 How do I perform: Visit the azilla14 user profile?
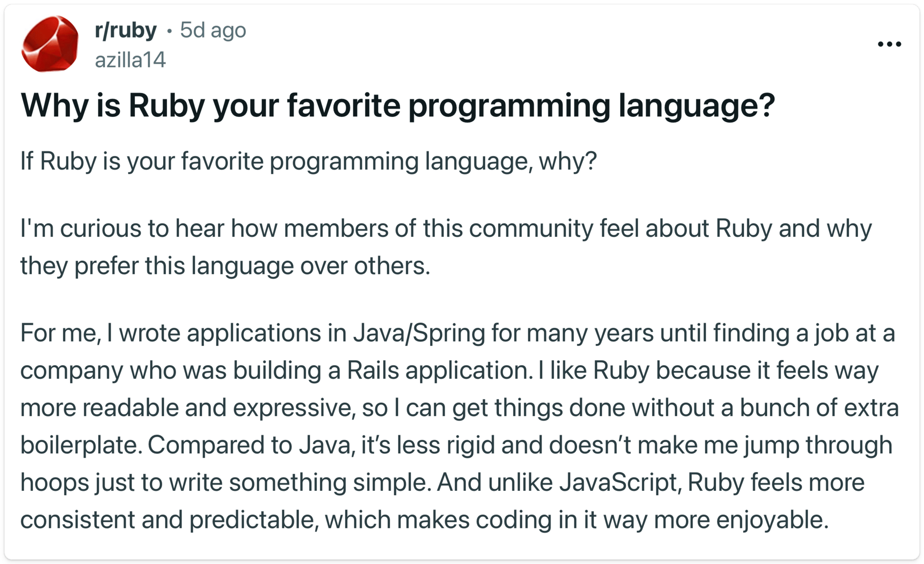click(130, 60)
